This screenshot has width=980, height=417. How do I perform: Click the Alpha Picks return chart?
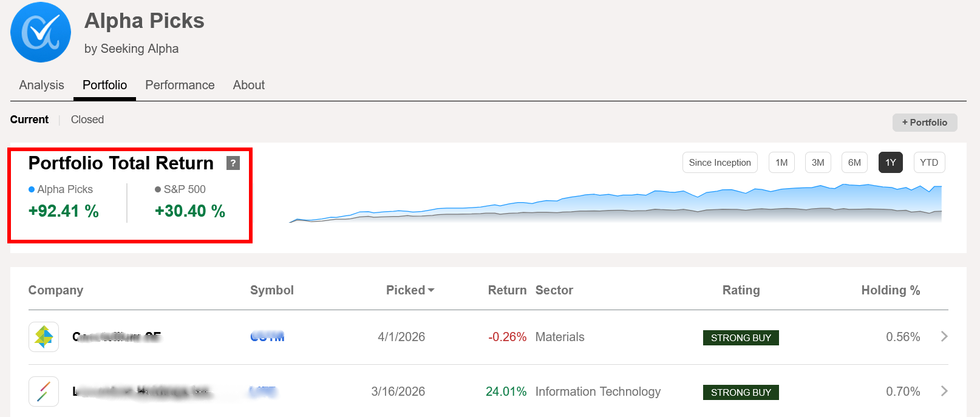(615, 203)
